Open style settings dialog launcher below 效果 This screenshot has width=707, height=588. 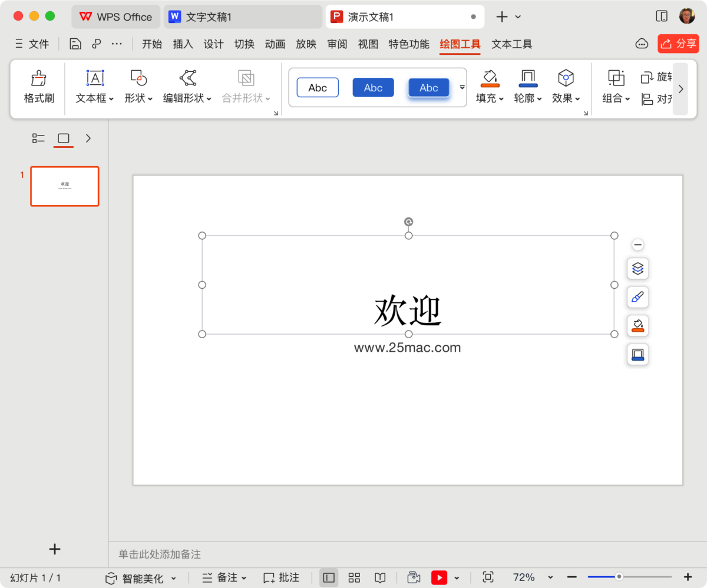tap(586, 113)
